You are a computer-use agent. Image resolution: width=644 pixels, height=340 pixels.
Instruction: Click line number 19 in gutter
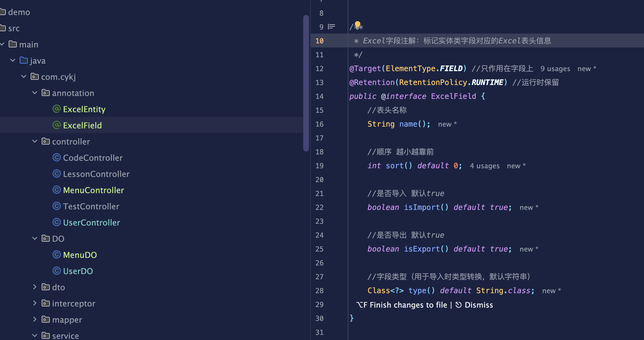319,166
